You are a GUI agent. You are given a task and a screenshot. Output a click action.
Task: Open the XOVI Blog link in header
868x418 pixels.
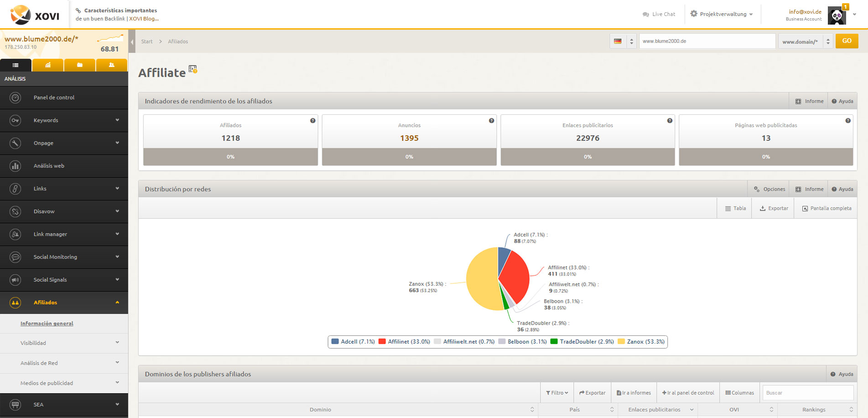[x=144, y=19]
